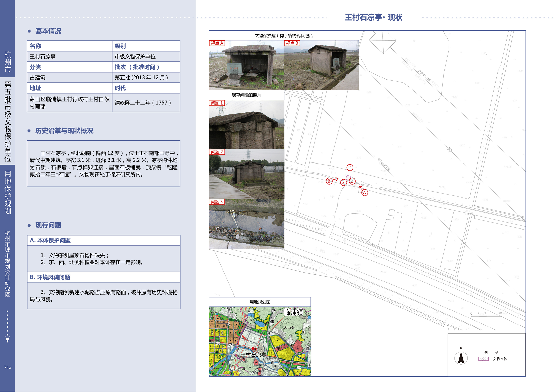Image resolution: width=554 pixels, height=392 pixels.
Task: Click the circled B viewpoint marker on map
Action: pyautogui.click(x=329, y=181)
